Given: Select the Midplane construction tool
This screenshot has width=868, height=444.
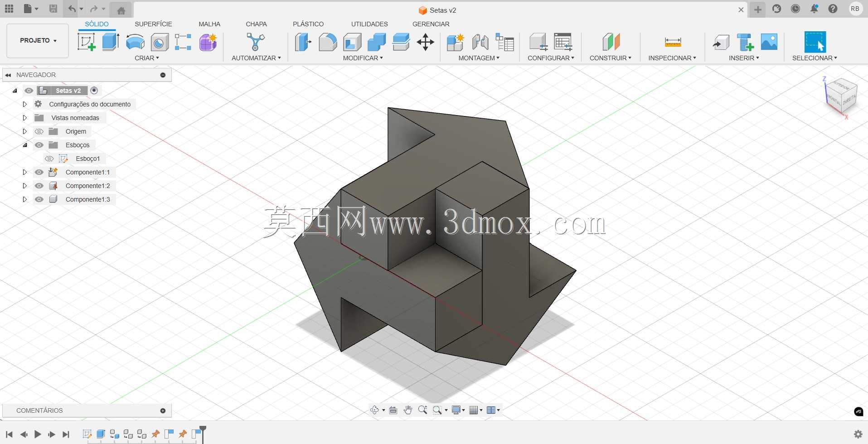Looking at the screenshot, I should click(611, 42).
